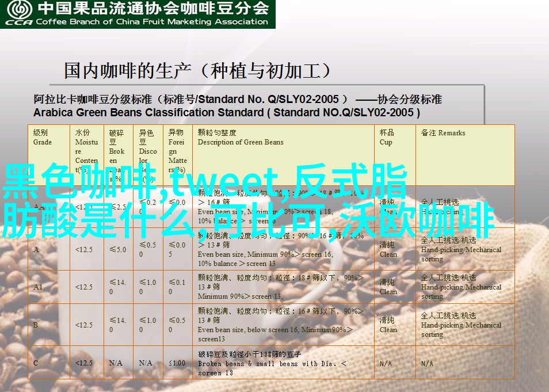Viewport: 549px width, 392px height.
Task: Click the CCA logo emblem
Action: pyautogui.click(x=20, y=10)
